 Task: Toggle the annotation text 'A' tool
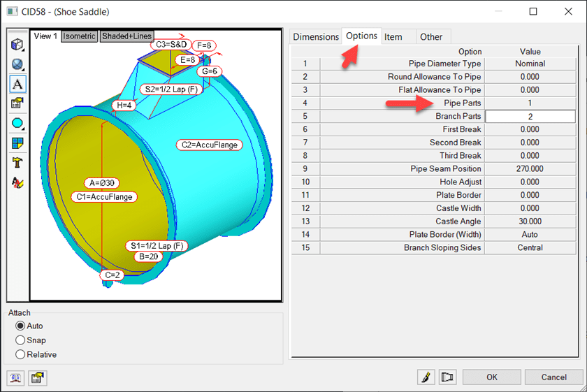(x=17, y=84)
